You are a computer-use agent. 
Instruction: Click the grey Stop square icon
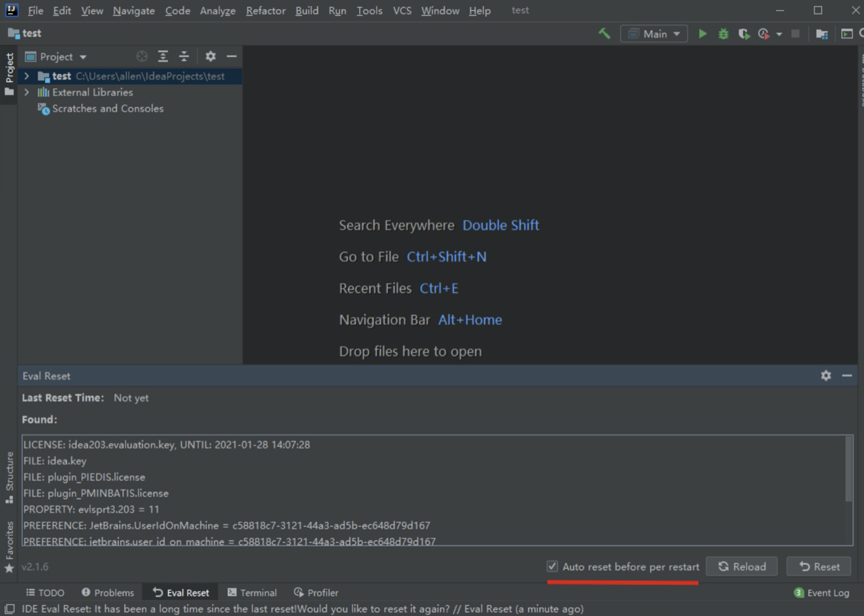(x=796, y=34)
